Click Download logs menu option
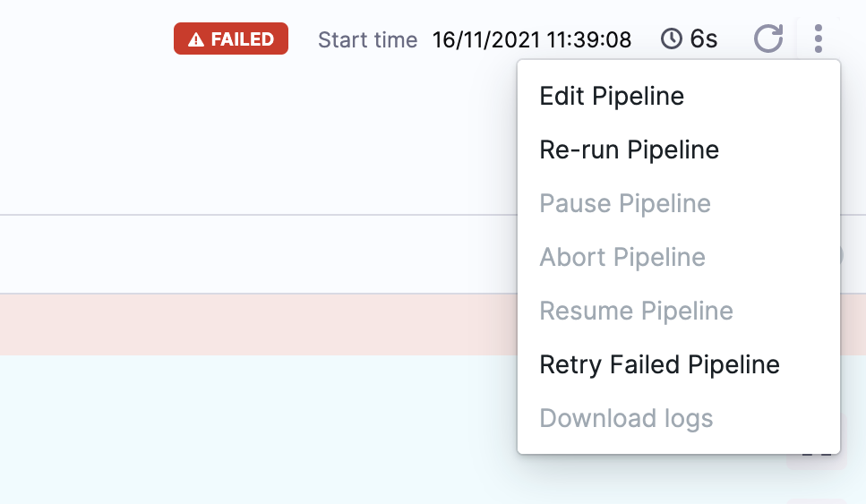Viewport: 866px width, 504px height. click(626, 418)
